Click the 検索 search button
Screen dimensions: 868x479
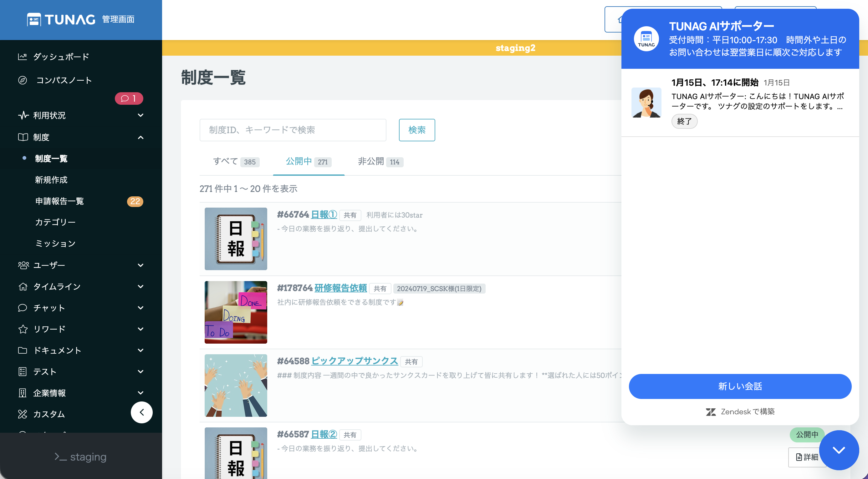coord(416,130)
